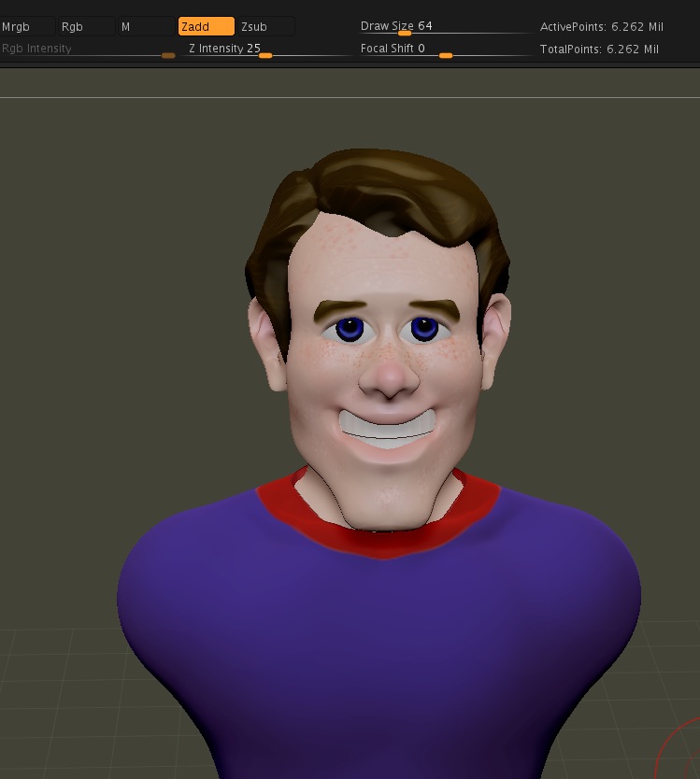Click the eye on the screen's right side

pos(424,329)
